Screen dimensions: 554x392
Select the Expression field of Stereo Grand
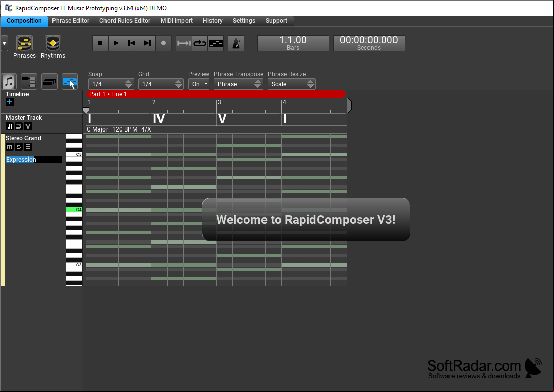34,160
